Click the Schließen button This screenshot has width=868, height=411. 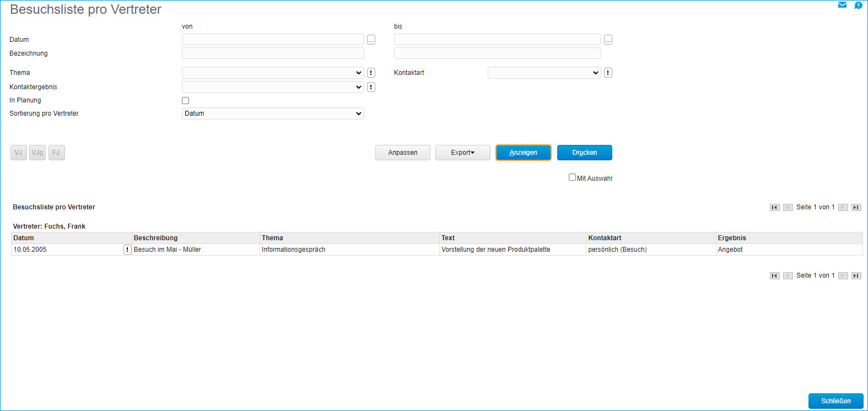835,401
